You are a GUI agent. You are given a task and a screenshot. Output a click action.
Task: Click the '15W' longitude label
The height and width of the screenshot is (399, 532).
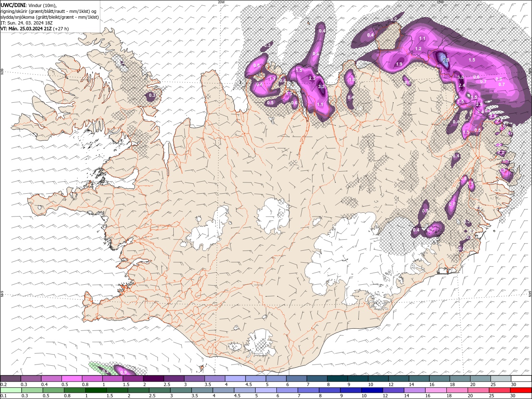point(440,2)
